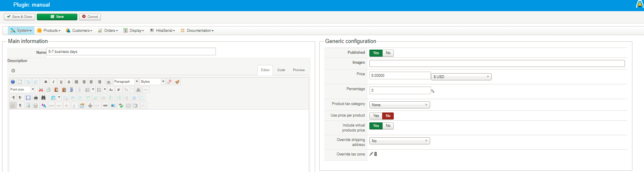Set Published to No
Viewport: 644px width, 172px height.
[388, 53]
